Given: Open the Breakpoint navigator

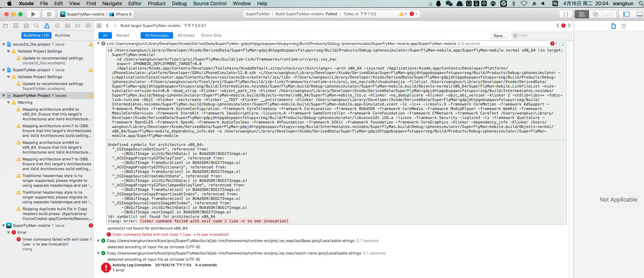Looking at the screenshot, I should 78,26.
